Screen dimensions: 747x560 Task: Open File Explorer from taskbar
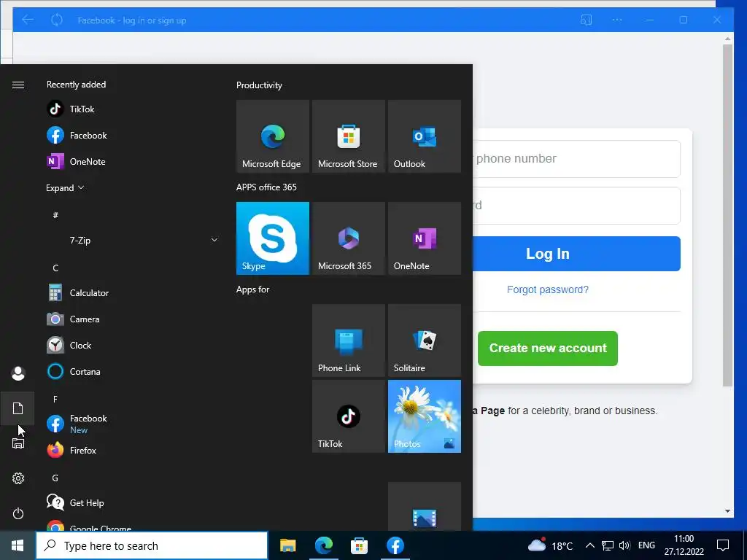(287, 545)
